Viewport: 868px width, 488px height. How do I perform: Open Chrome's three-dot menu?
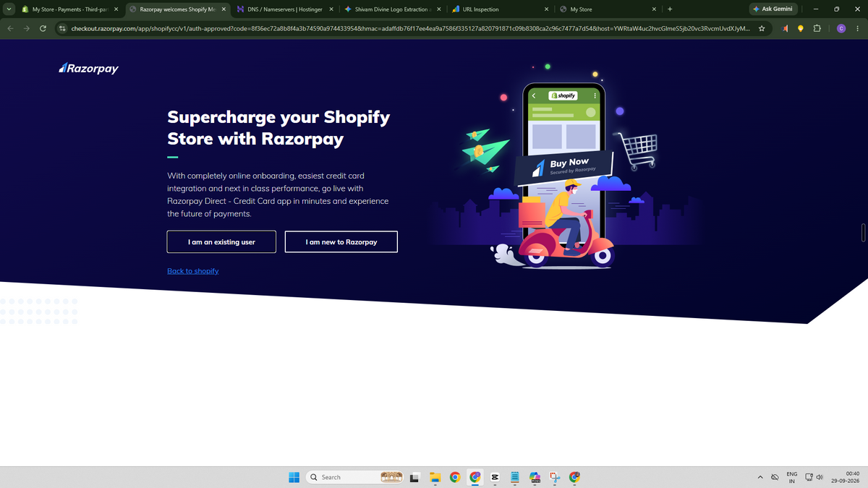[857, 28]
